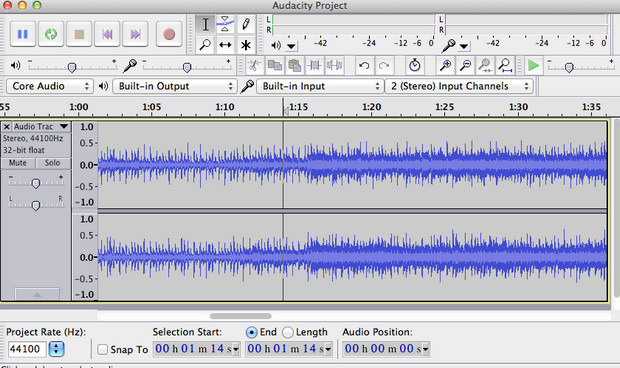This screenshot has height=368, width=620.
Task: Click the Project Rate 44100 field
Action: 27,349
